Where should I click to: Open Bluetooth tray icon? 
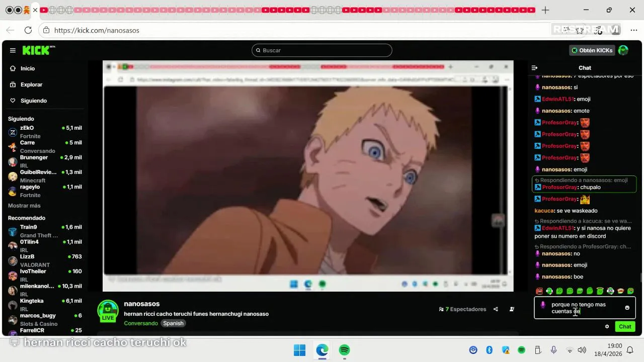pos(489,350)
